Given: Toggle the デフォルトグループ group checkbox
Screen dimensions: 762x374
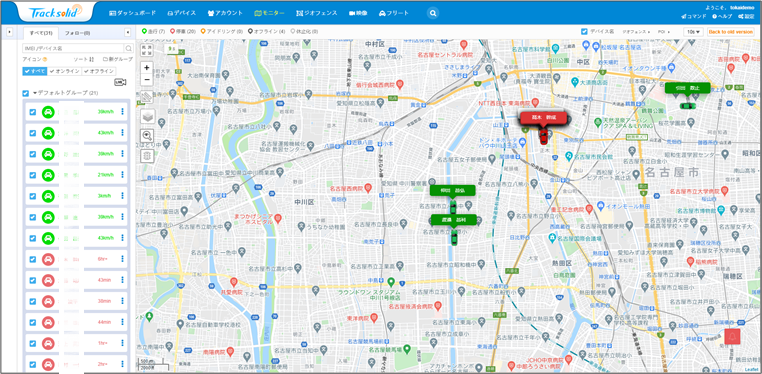Looking at the screenshot, I should coord(26,93).
